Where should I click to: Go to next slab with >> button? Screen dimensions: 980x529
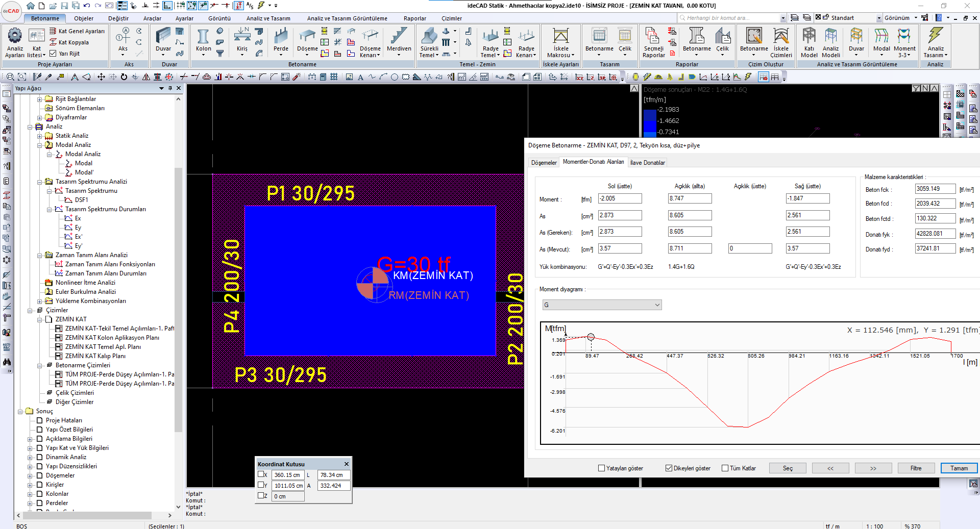(873, 468)
